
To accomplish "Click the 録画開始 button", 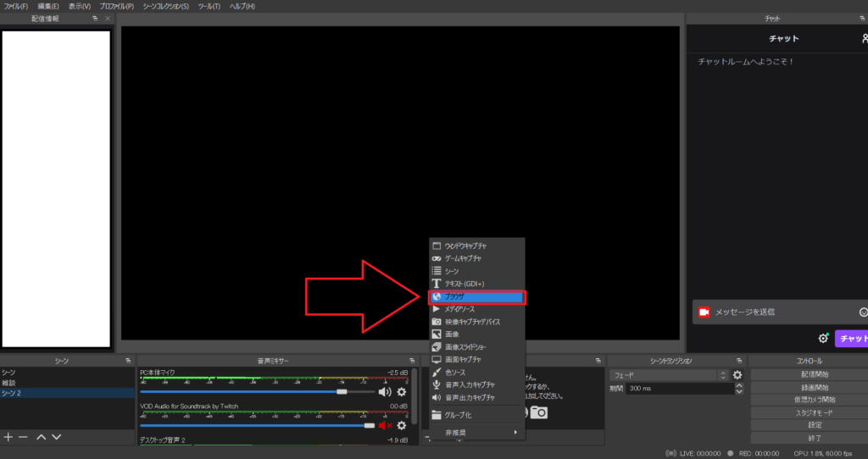I will click(815, 387).
